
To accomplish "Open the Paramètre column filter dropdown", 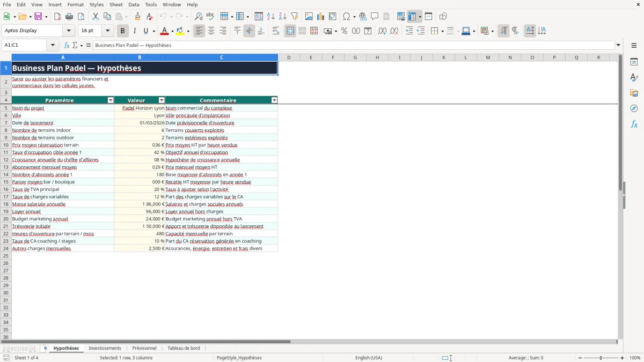I will [111, 100].
